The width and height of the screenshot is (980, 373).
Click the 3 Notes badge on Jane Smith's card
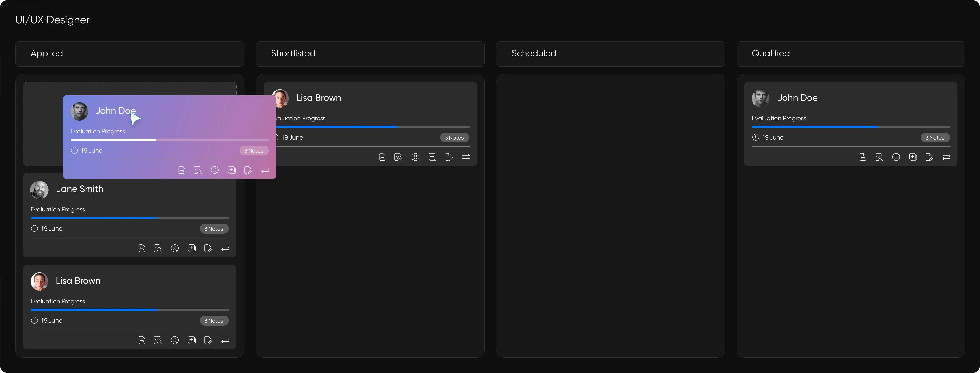(214, 229)
